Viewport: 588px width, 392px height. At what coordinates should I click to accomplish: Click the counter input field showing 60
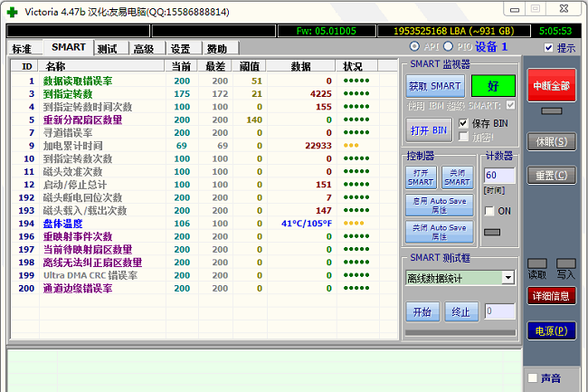(499, 176)
